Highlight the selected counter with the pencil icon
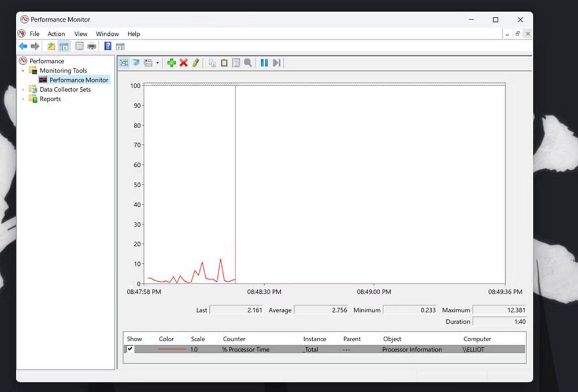The image size is (578, 392). [195, 63]
